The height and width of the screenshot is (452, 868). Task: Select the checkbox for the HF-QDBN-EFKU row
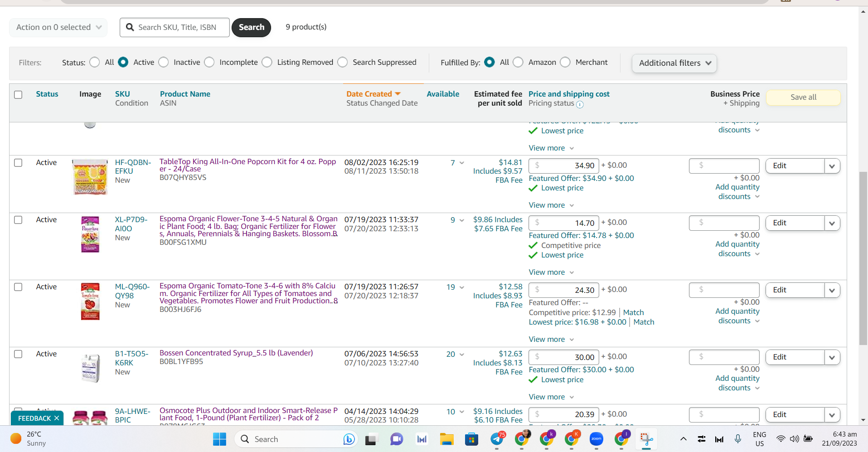click(x=18, y=162)
